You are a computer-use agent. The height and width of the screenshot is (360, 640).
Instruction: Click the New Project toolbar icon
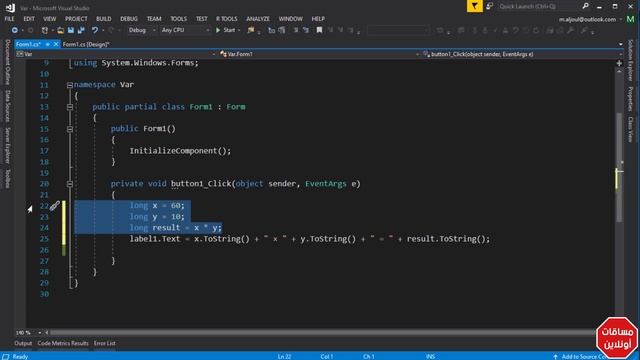[x=44, y=30]
